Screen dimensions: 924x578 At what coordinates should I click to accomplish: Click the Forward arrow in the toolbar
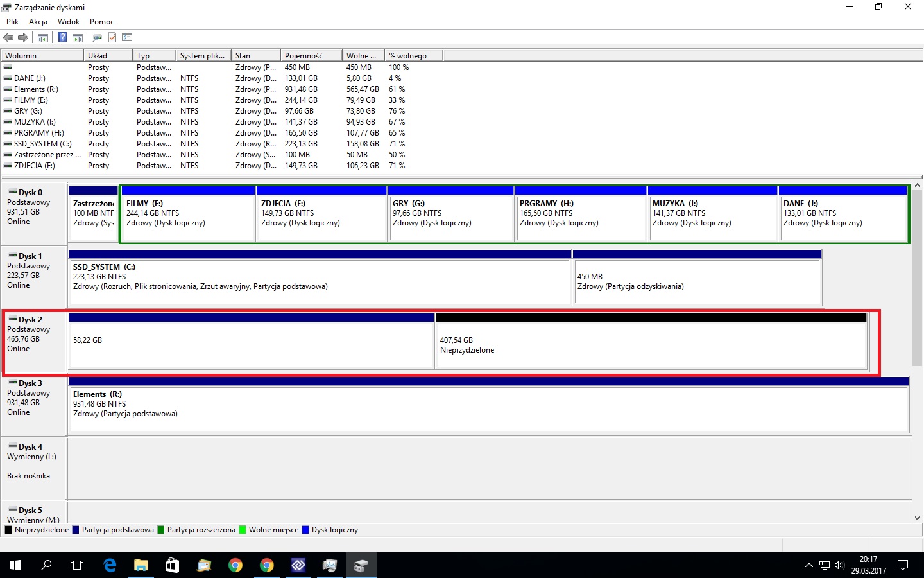point(23,37)
